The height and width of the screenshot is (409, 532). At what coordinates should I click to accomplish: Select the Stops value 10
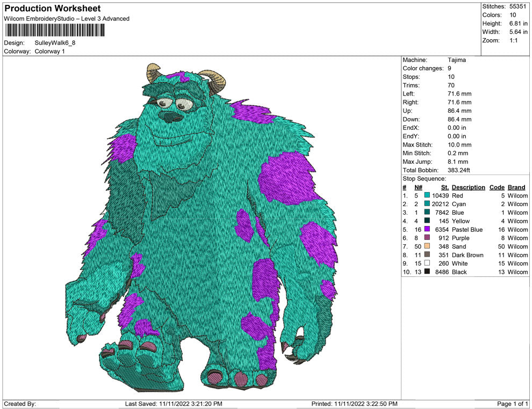(451, 77)
